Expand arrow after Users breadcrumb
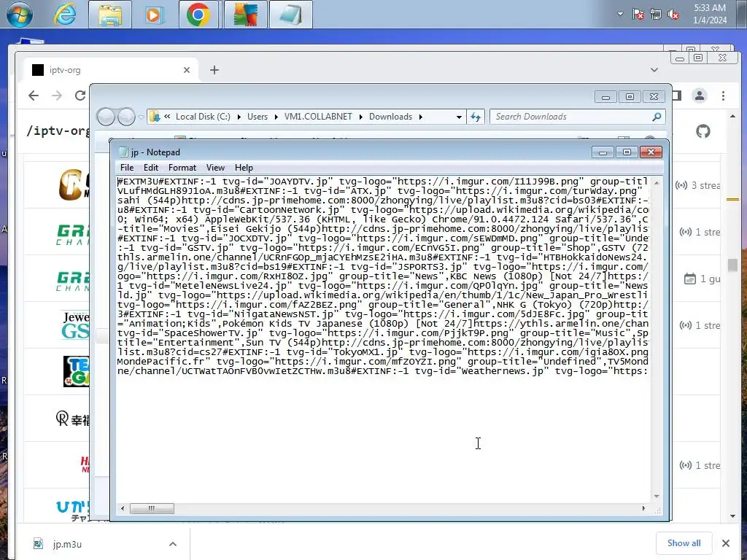747x560 pixels. 276,117
